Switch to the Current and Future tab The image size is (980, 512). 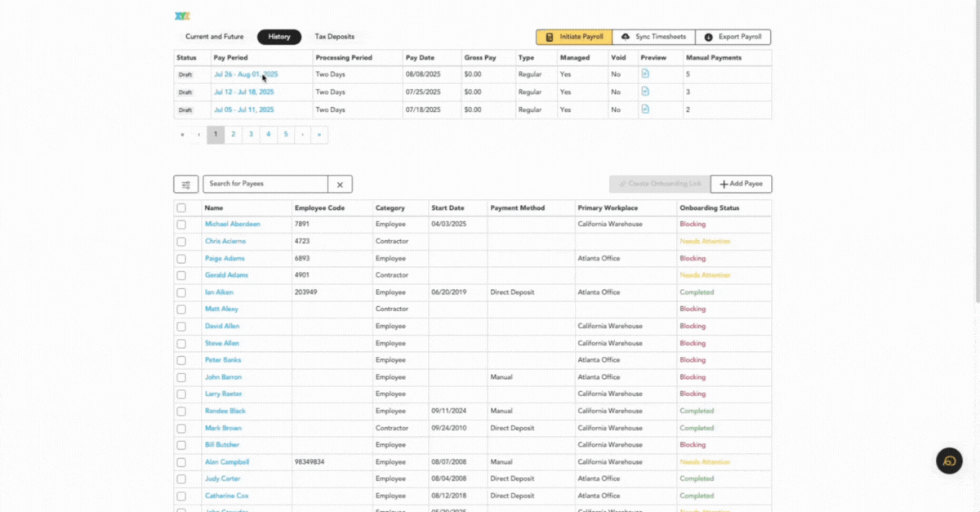click(215, 37)
